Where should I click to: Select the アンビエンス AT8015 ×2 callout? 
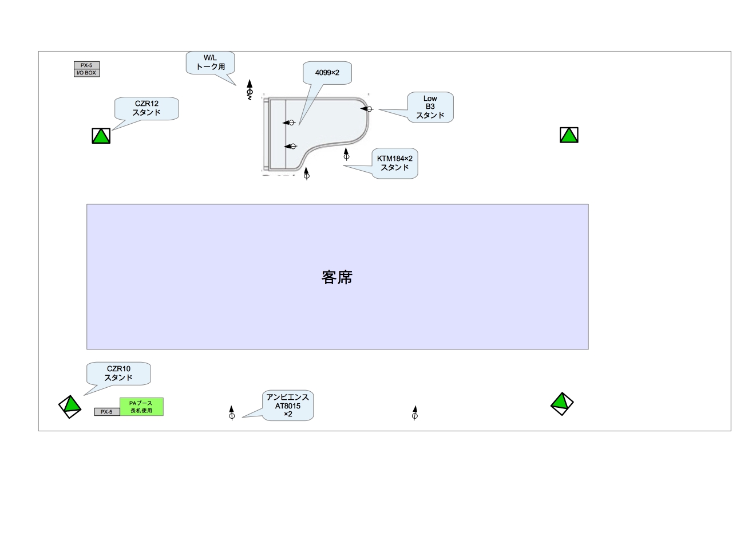[x=287, y=406]
